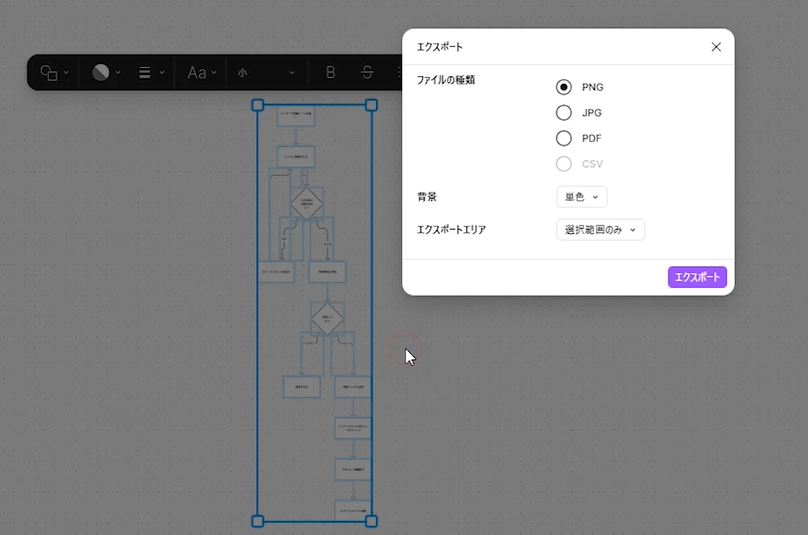
Task: Open the エクスポートエリア 選択範囲のみ dropdown
Action: 600,230
